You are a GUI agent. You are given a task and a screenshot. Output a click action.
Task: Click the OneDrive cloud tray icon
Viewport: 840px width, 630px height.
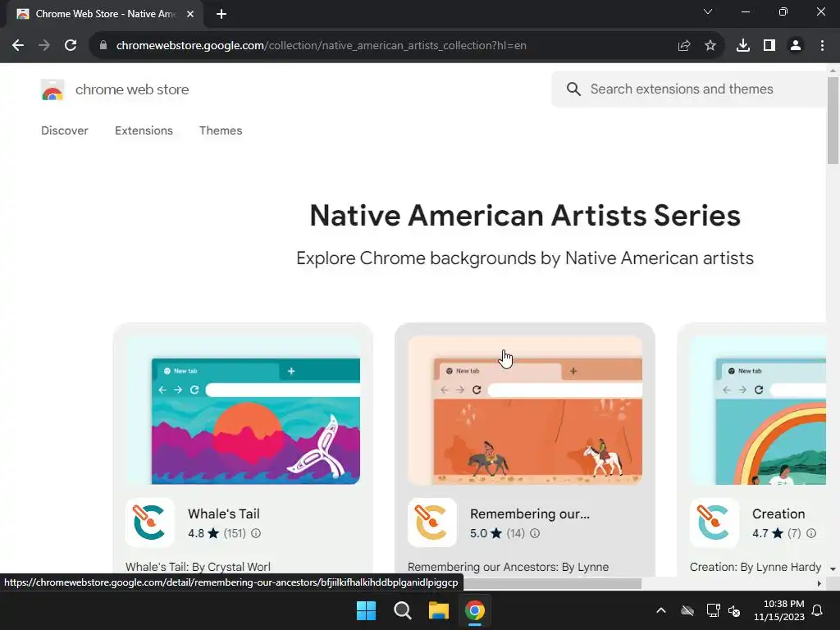click(687, 610)
